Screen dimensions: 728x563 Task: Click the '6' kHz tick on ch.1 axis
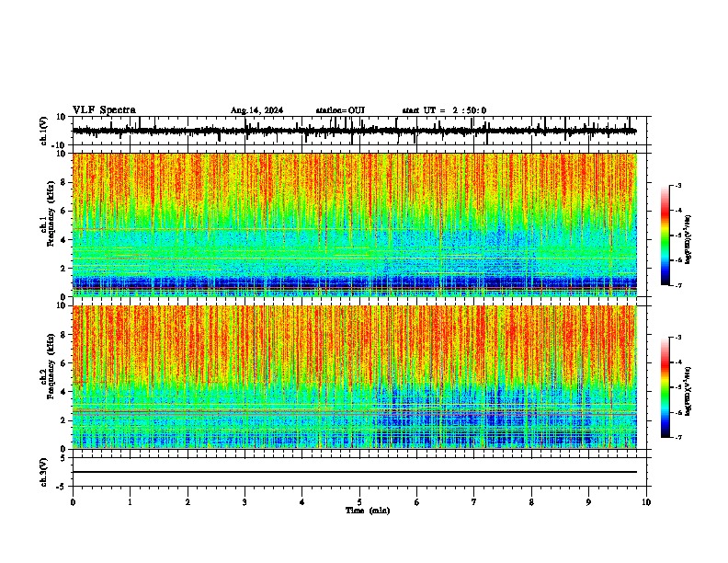[64, 211]
